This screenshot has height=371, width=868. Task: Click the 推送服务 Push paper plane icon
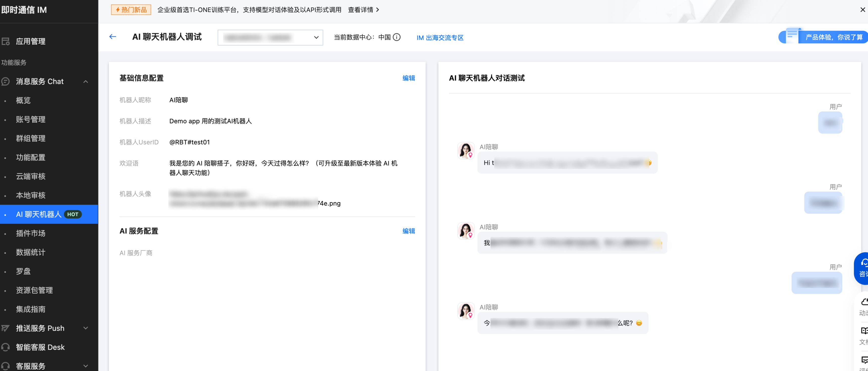point(6,328)
